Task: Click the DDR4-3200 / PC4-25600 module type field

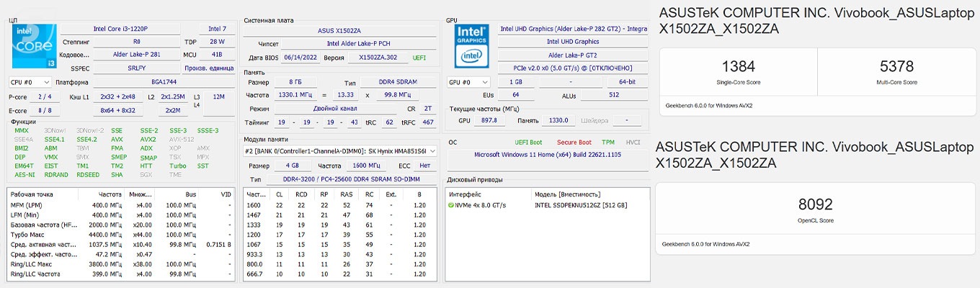Action: 352,179
